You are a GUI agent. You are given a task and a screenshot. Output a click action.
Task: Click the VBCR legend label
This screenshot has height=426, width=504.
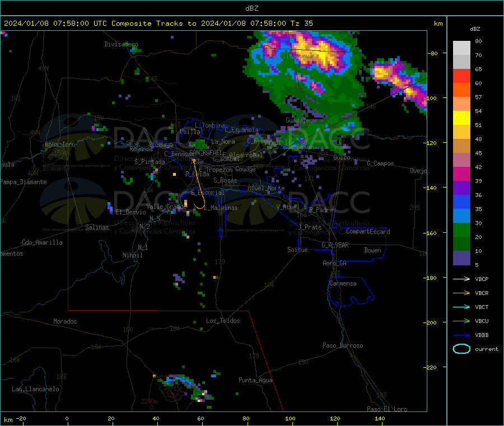pos(482,293)
